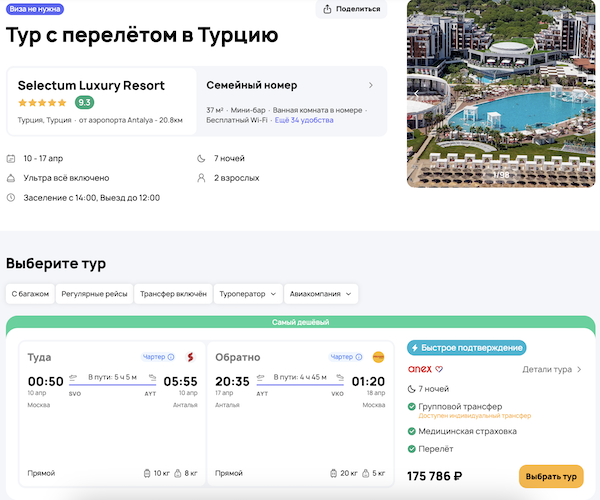Click the Чартер info icon on Туда flight
This screenshot has height=500, width=600.
(171, 357)
